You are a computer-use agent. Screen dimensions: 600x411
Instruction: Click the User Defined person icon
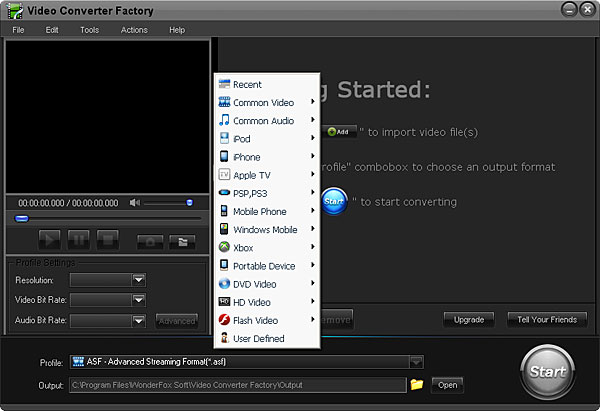pyautogui.click(x=224, y=338)
